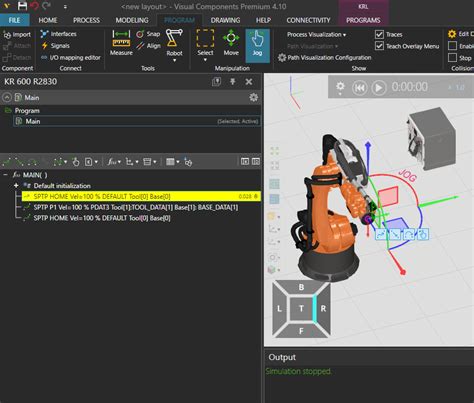Pin the KR 600 R2830 panel

pyautogui.click(x=233, y=81)
